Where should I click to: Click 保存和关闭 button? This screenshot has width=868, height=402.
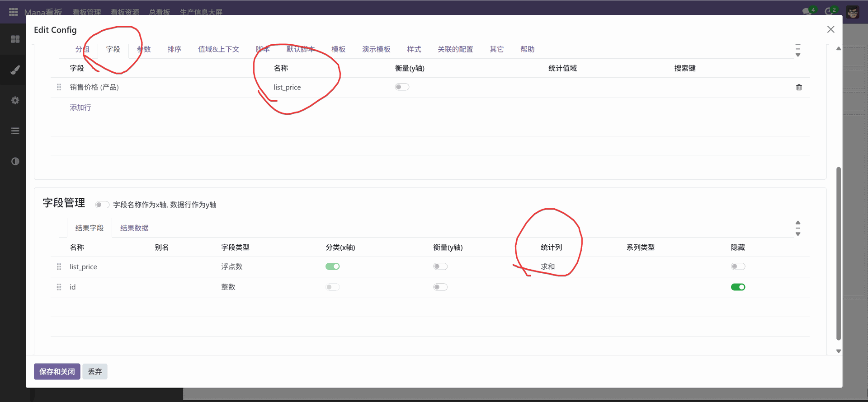point(57,372)
